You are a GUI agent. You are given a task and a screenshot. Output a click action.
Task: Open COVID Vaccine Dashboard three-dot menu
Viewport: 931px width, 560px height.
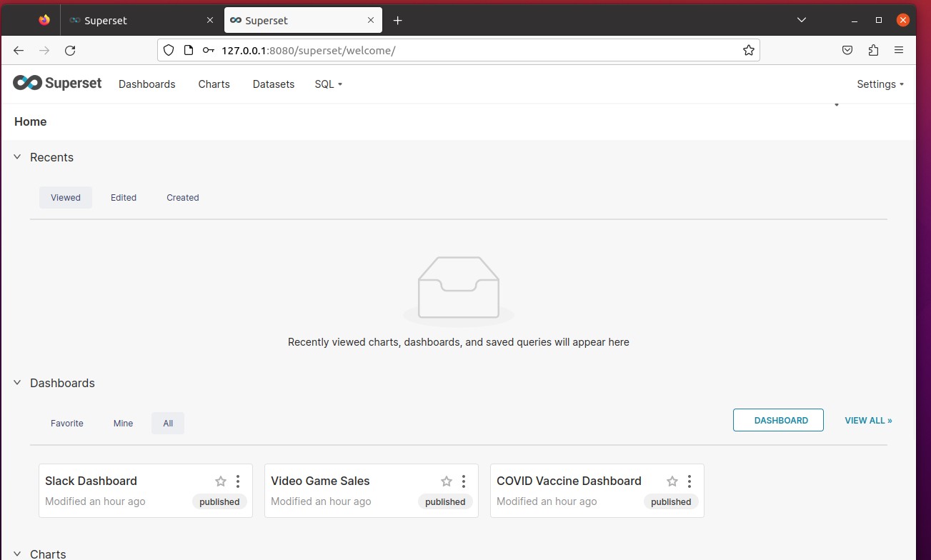pyautogui.click(x=689, y=481)
